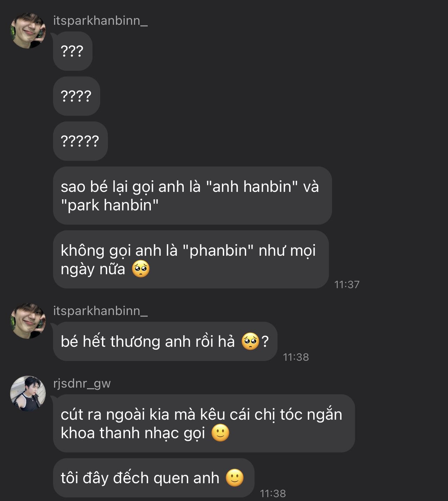
Task: Tap message starting 'cút ra ngoài kia'
Action: click(x=204, y=424)
